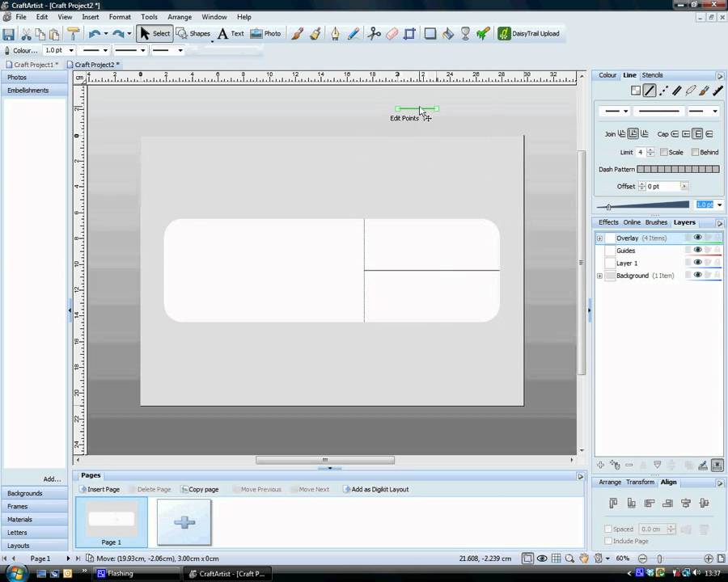The height and width of the screenshot is (582, 728).
Task: Select the dashed line style icon
Action: tap(663, 91)
